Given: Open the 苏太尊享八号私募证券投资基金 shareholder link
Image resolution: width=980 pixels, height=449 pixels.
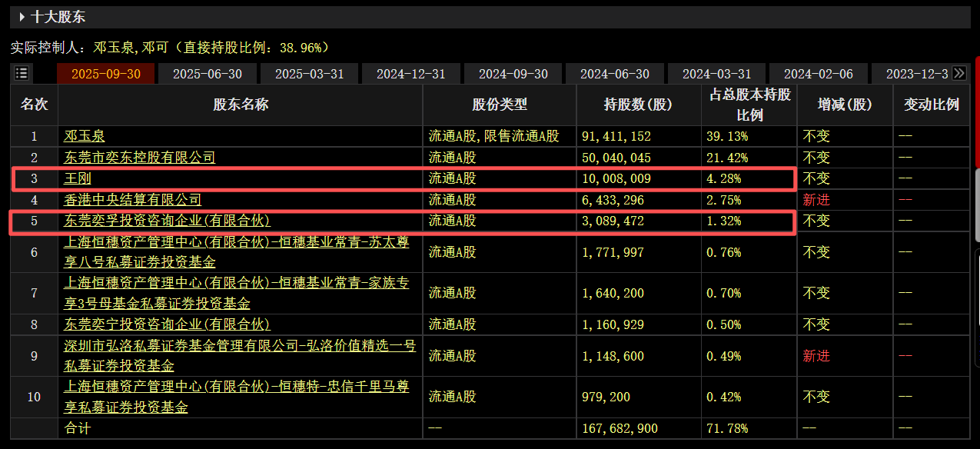Looking at the screenshot, I should point(236,251).
